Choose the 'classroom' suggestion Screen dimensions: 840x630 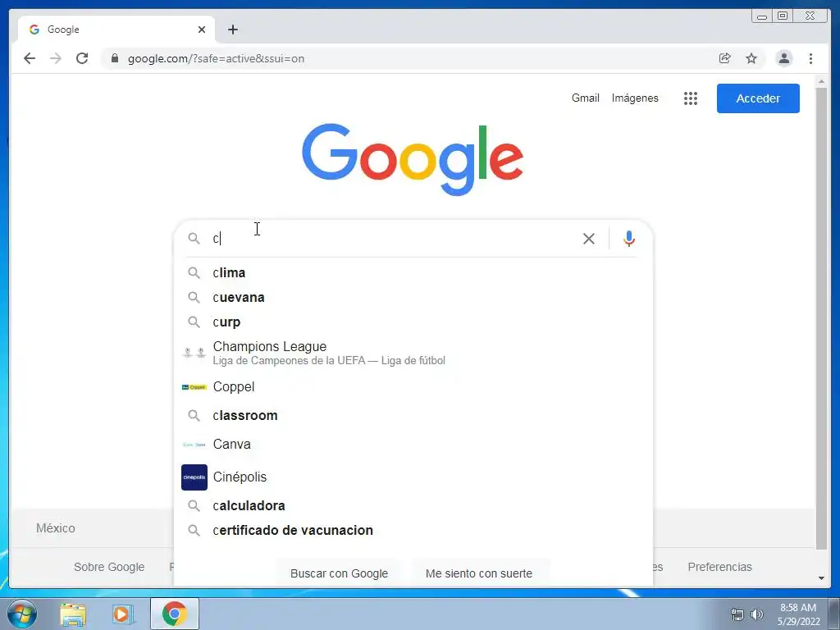point(413,415)
